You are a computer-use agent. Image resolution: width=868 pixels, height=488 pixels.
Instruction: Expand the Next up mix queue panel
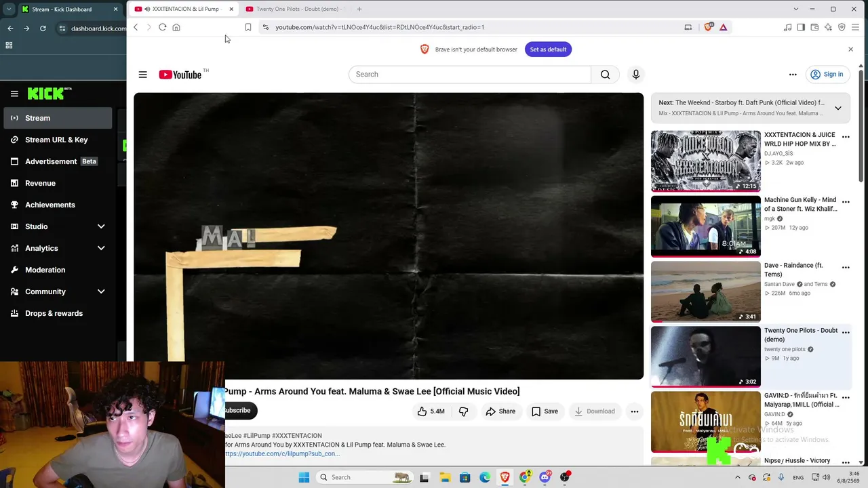pyautogui.click(x=838, y=108)
